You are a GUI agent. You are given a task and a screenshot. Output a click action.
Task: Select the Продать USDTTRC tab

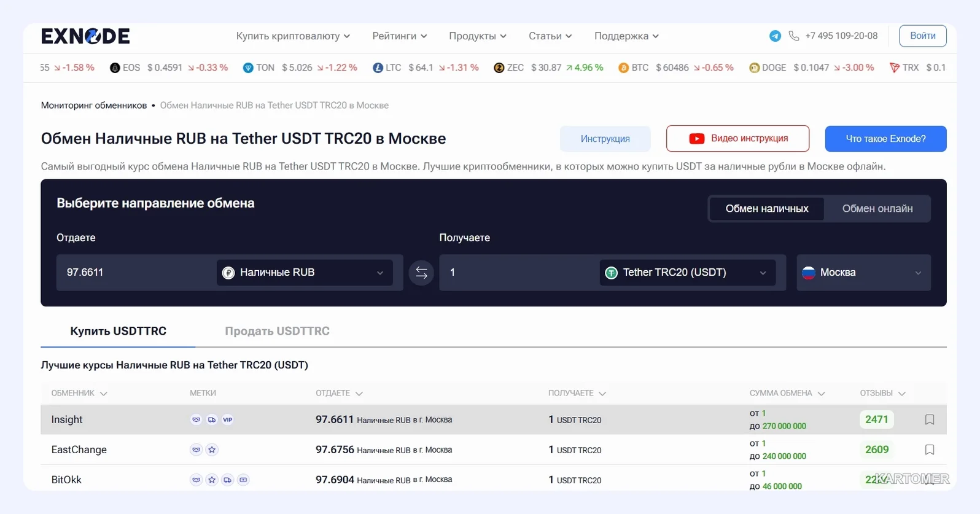(277, 332)
